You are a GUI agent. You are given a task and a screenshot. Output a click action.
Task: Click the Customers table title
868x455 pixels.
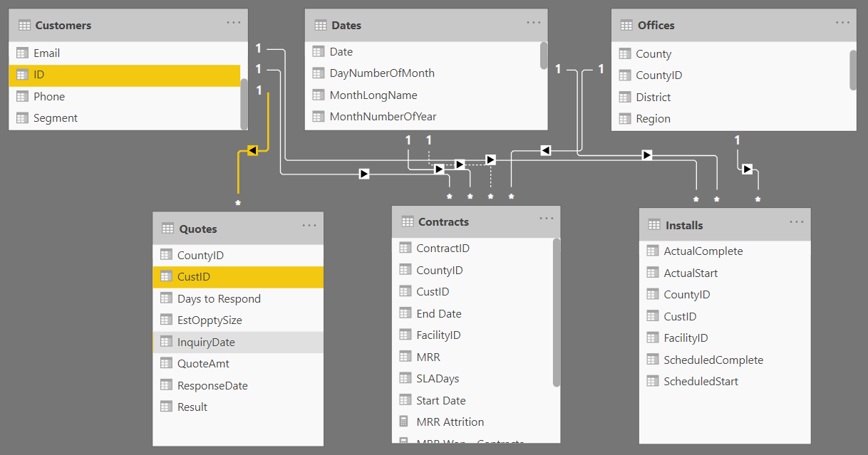(63, 25)
